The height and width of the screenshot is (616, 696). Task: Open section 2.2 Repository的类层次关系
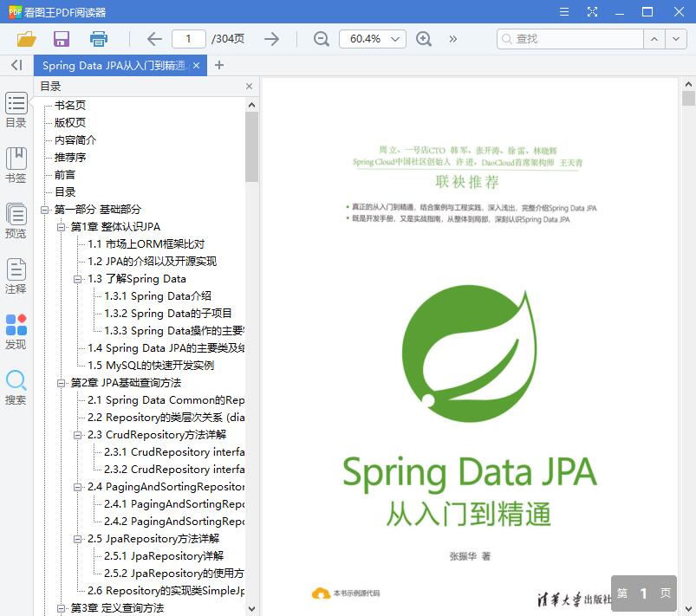(166, 418)
